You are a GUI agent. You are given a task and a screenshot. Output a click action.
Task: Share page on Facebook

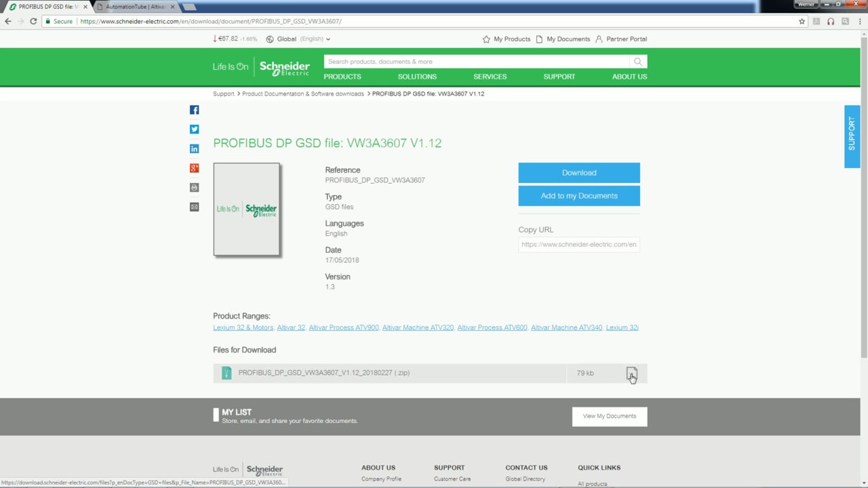pyautogui.click(x=194, y=110)
